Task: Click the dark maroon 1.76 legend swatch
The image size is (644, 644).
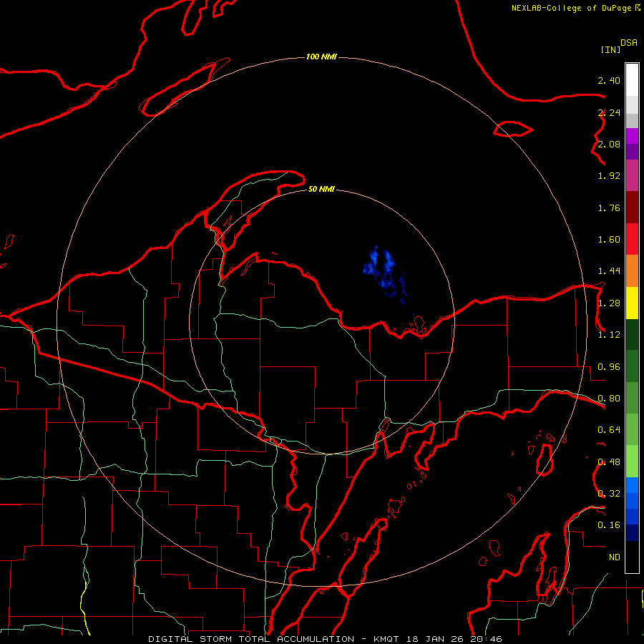Action: click(x=632, y=208)
